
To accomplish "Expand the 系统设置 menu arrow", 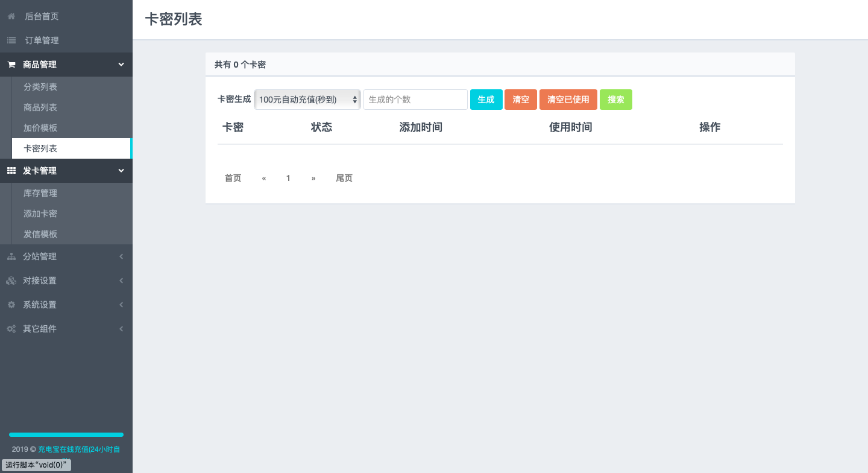I will coord(121,305).
